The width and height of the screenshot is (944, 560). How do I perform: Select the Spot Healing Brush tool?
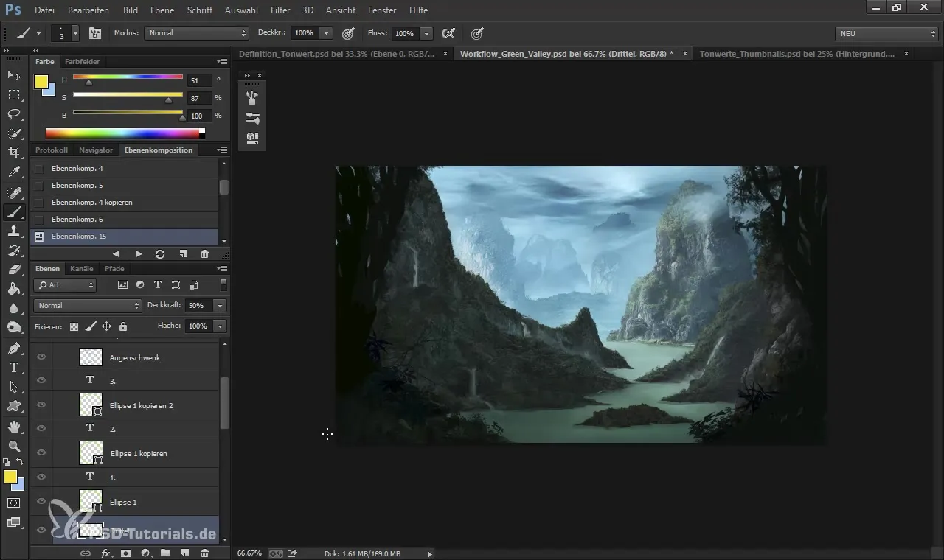tap(13, 193)
